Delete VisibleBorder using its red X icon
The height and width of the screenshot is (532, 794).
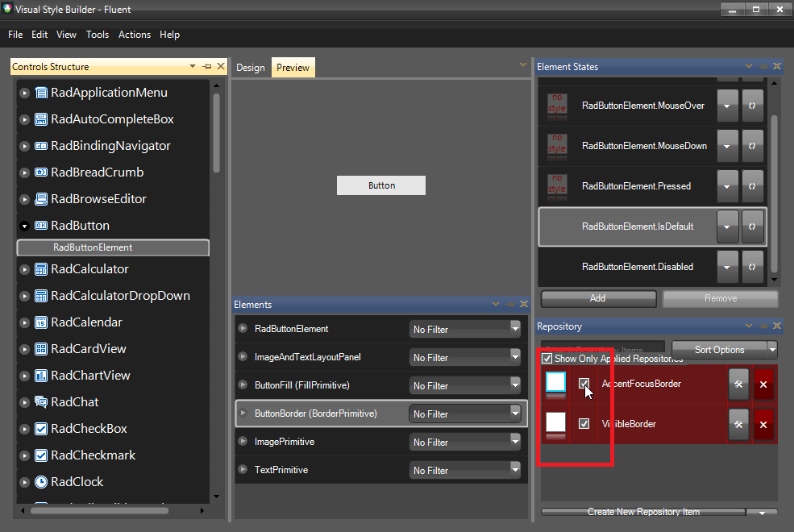pyautogui.click(x=763, y=424)
